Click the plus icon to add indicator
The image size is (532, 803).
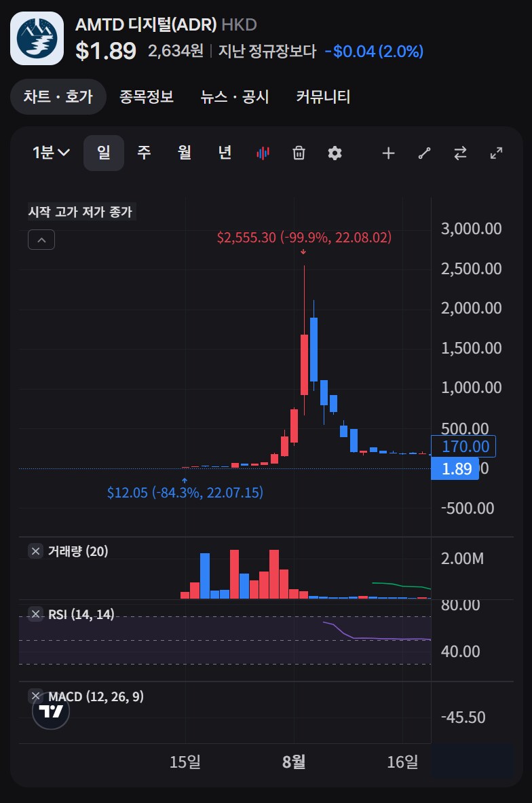tap(388, 153)
